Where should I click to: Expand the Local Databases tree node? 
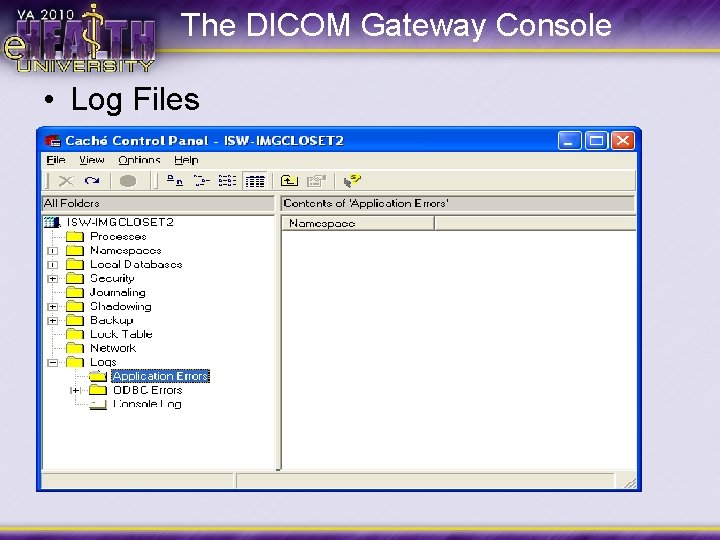[x=53, y=265]
